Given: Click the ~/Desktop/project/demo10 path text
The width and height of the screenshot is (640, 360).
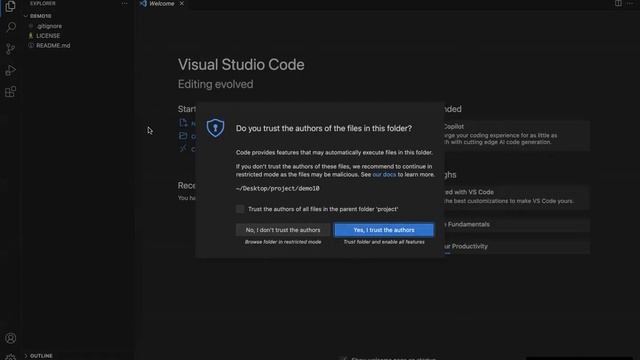Looking at the screenshot, I should tap(278, 189).
